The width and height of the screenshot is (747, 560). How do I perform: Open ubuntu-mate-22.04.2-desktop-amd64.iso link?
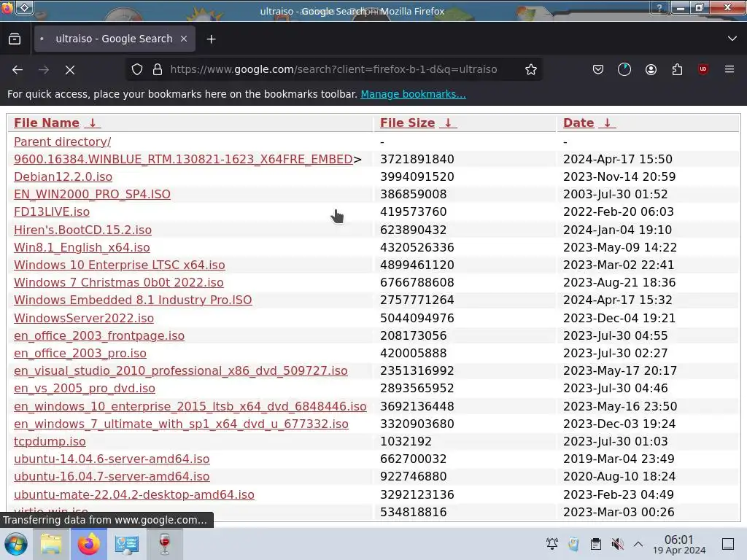[x=134, y=495]
